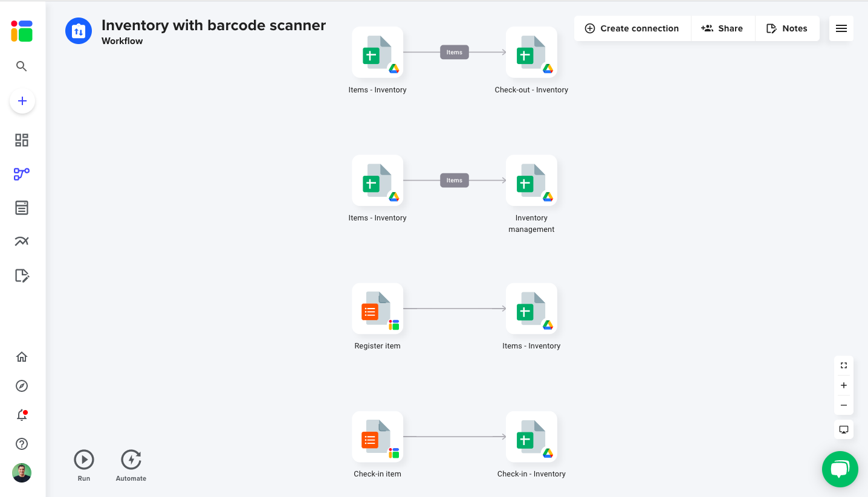Image resolution: width=868 pixels, height=497 pixels.
Task: Zoom in on the workflow canvas
Action: [844, 385]
